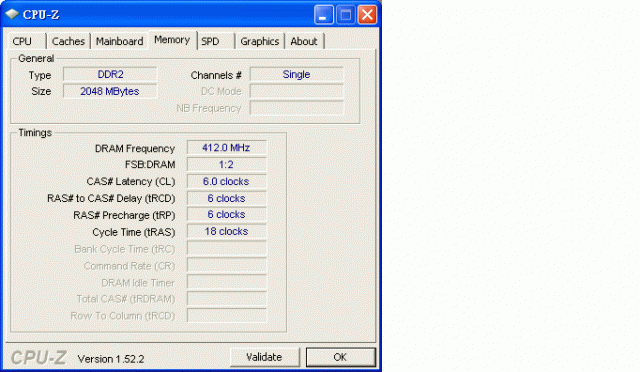Click the DDR2 memory type value
This screenshot has height=372, width=640.
(110, 74)
